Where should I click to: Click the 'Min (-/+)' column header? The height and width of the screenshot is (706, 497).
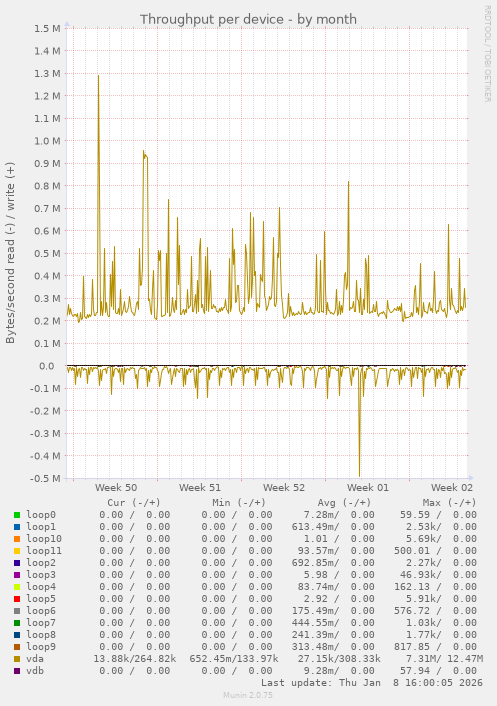239,502
